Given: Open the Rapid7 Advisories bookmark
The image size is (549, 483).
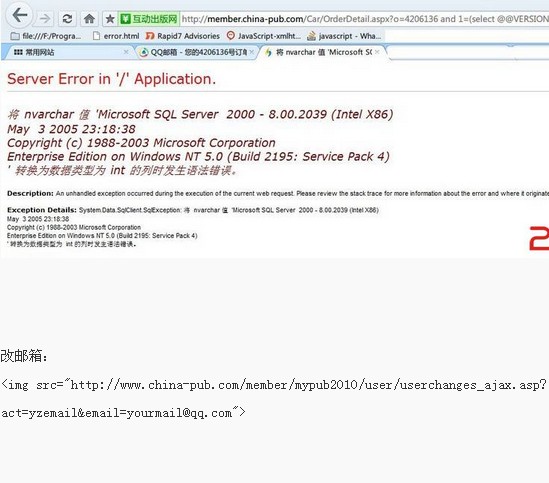Looking at the screenshot, I should pos(183,36).
